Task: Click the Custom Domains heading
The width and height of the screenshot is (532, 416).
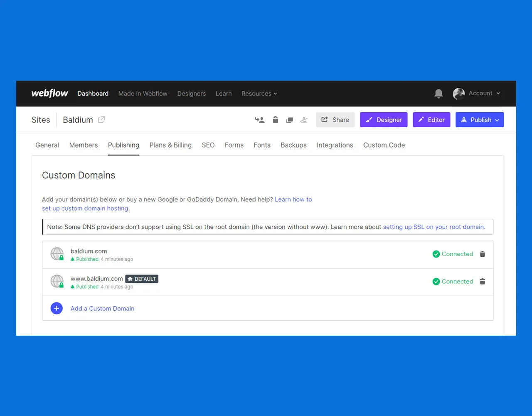Action: [x=79, y=175]
